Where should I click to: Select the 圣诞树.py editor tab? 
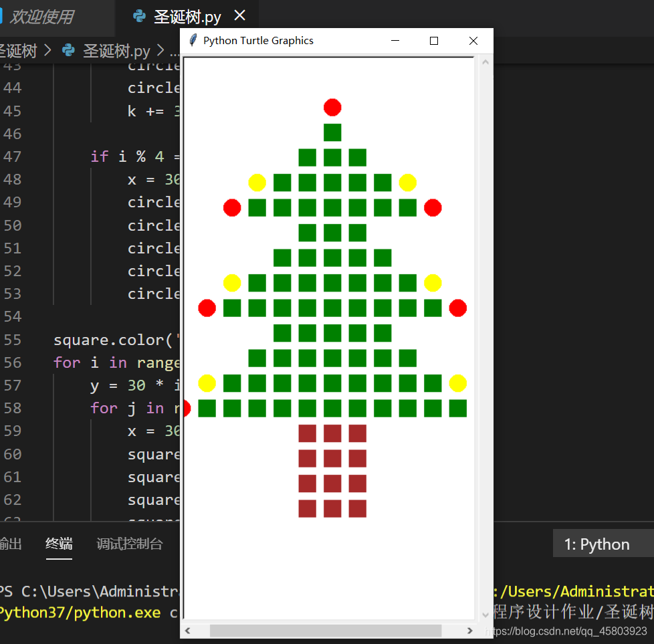click(187, 17)
